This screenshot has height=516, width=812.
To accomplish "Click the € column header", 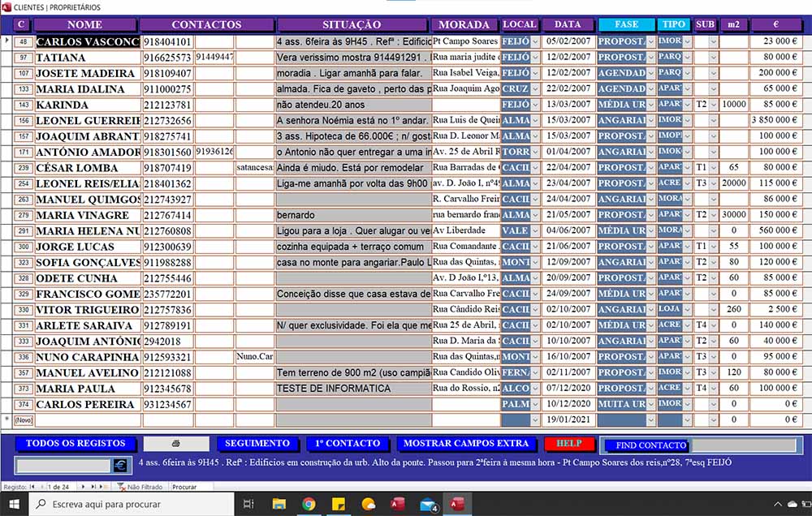I will [x=775, y=24].
